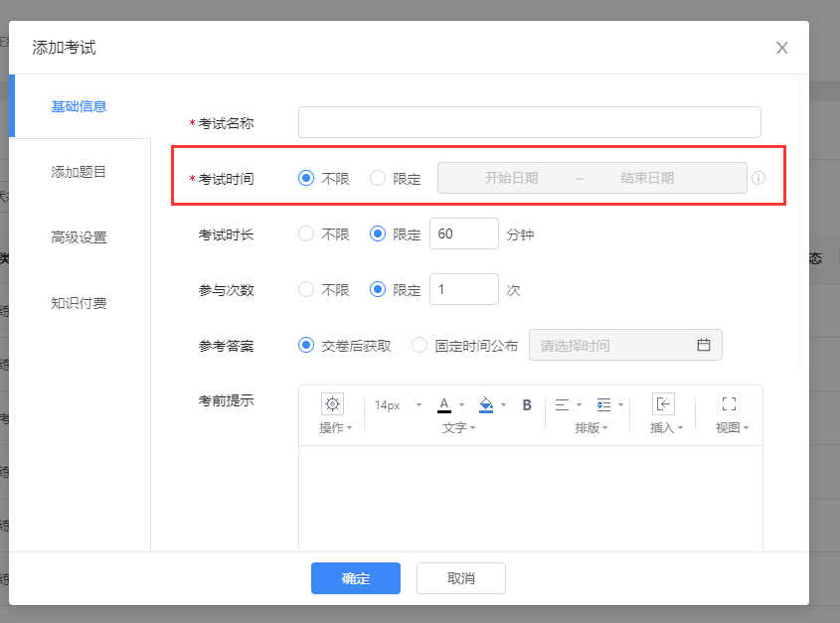The image size is (840, 623).
Task: Open the font color dropdown arrow
Action: point(460,404)
